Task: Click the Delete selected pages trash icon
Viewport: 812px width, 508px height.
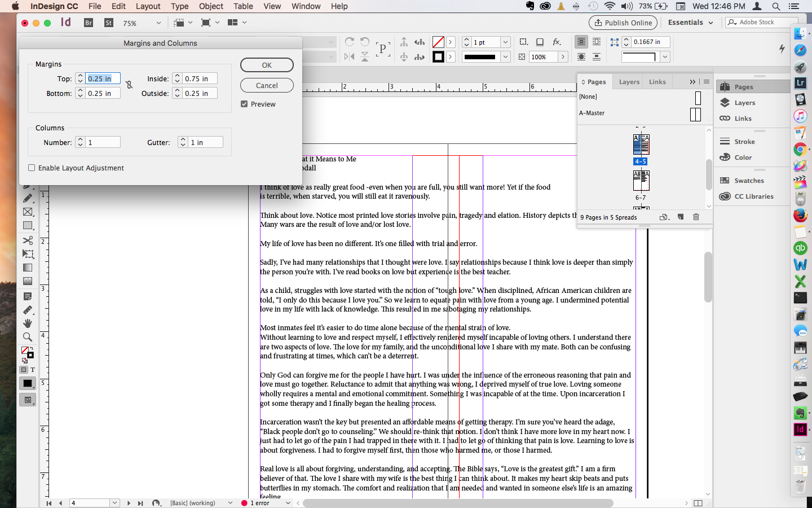Action: (696, 217)
